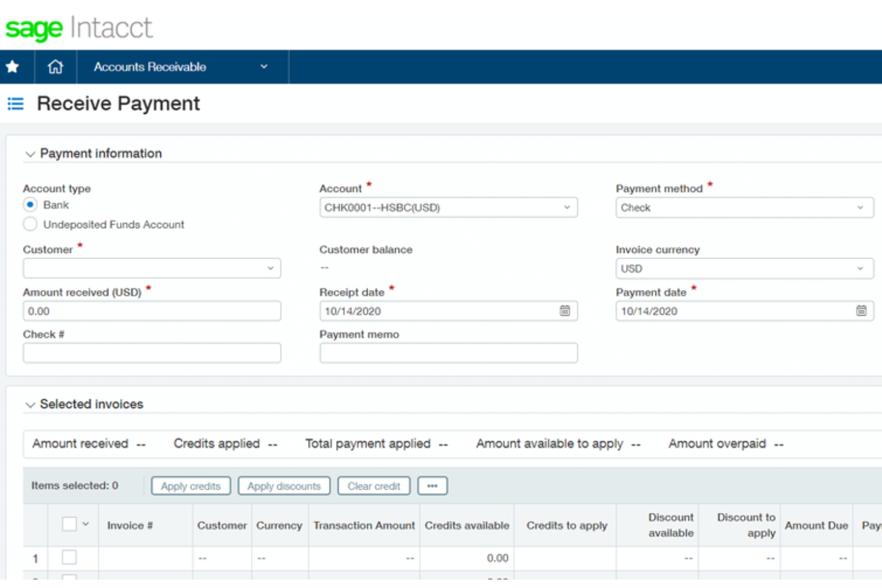
Task: Collapse the Selected invoices section
Action: coord(30,405)
